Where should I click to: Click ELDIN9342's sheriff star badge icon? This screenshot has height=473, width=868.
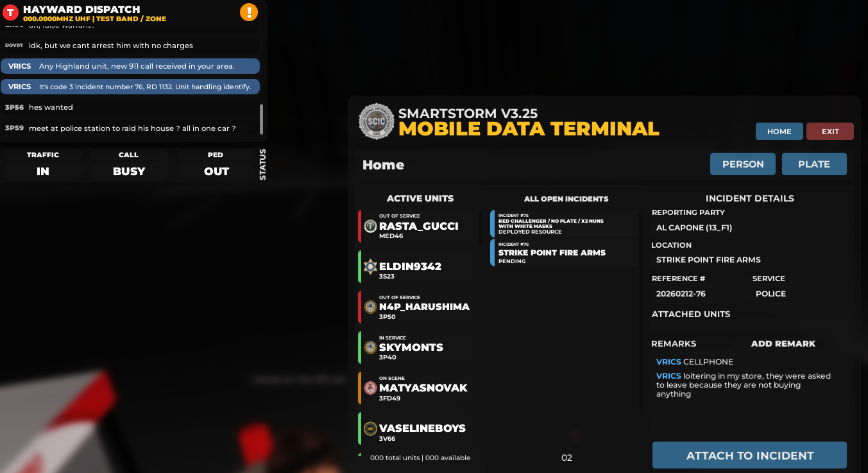click(370, 266)
